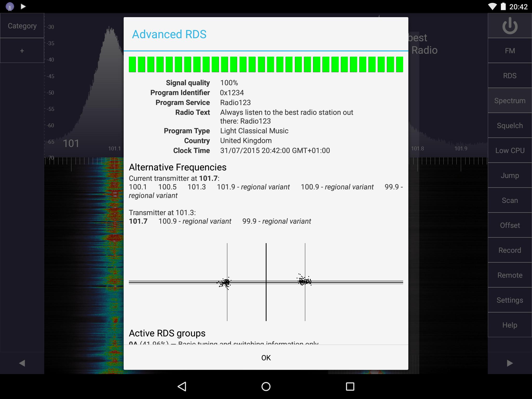
Task: Select transmitter at 101.3 frequency
Action: click(x=163, y=212)
